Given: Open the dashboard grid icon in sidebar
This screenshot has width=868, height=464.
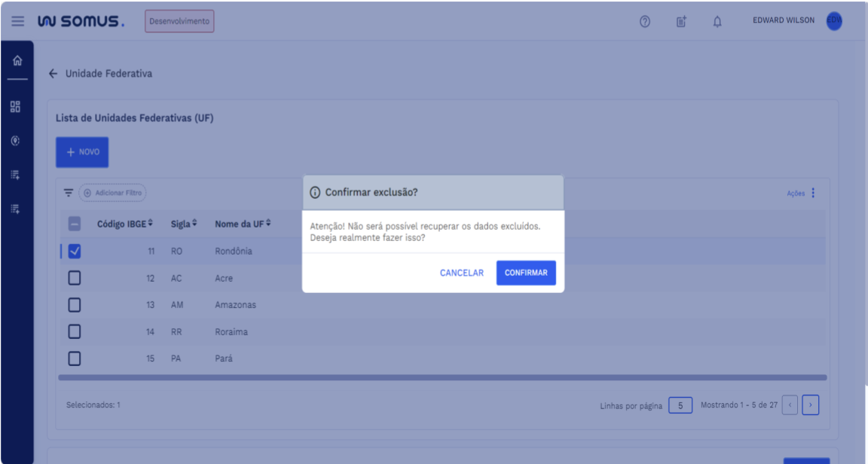Looking at the screenshot, I should point(17,106).
